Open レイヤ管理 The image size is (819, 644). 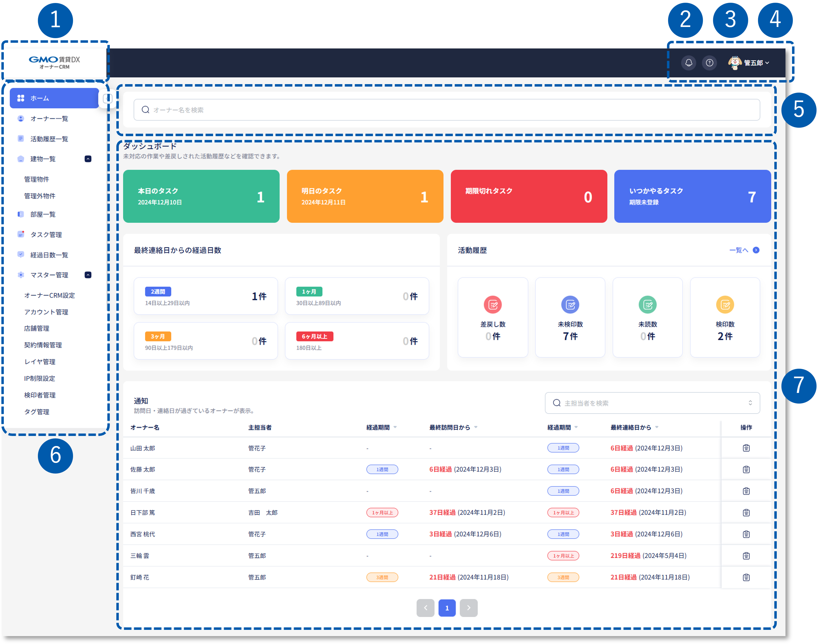click(40, 362)
